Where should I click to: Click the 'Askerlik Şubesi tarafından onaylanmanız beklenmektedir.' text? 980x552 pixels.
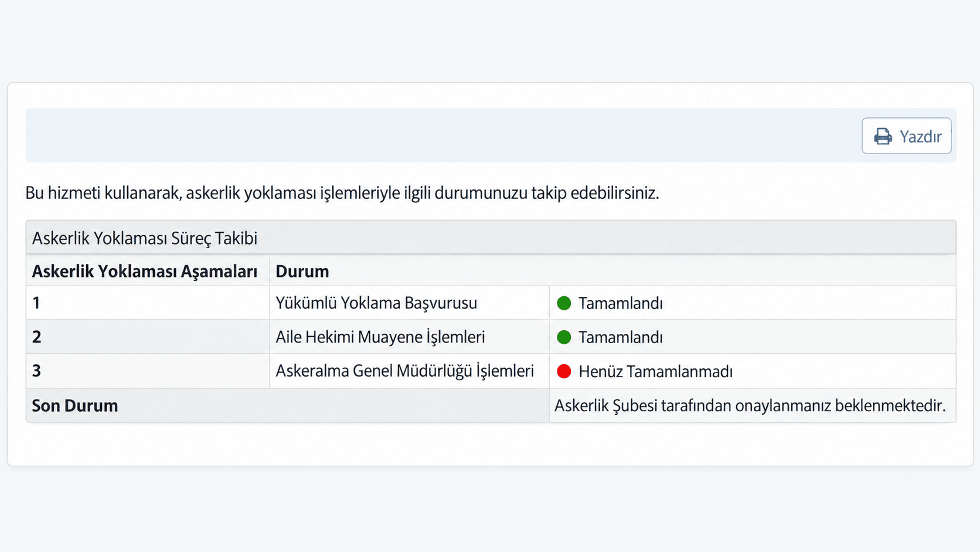(750, 405)
